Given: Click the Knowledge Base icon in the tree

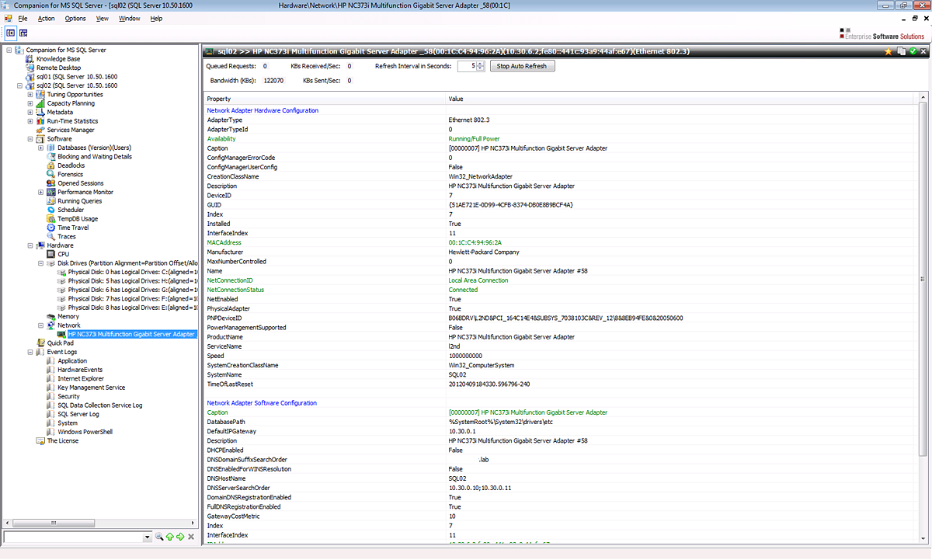Looking at the screenshot, I should (x=30, y=59).
